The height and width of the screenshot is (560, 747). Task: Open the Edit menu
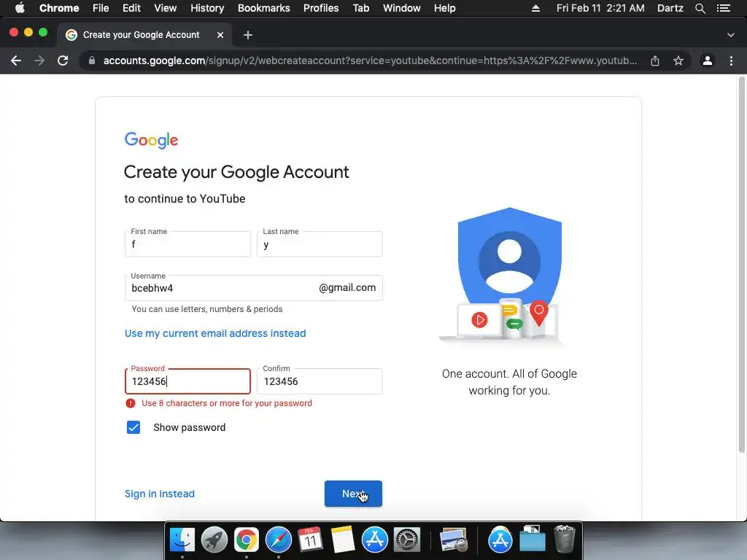click(131, 8)
